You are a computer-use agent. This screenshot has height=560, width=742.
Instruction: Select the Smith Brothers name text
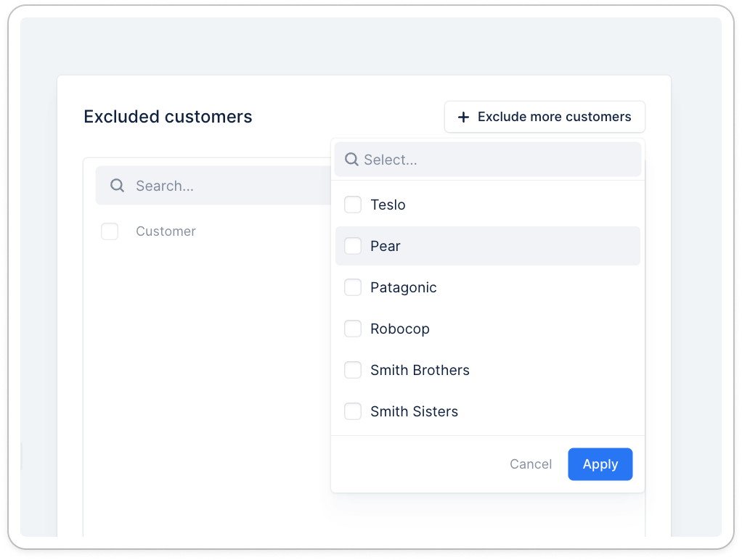point(420,370)
